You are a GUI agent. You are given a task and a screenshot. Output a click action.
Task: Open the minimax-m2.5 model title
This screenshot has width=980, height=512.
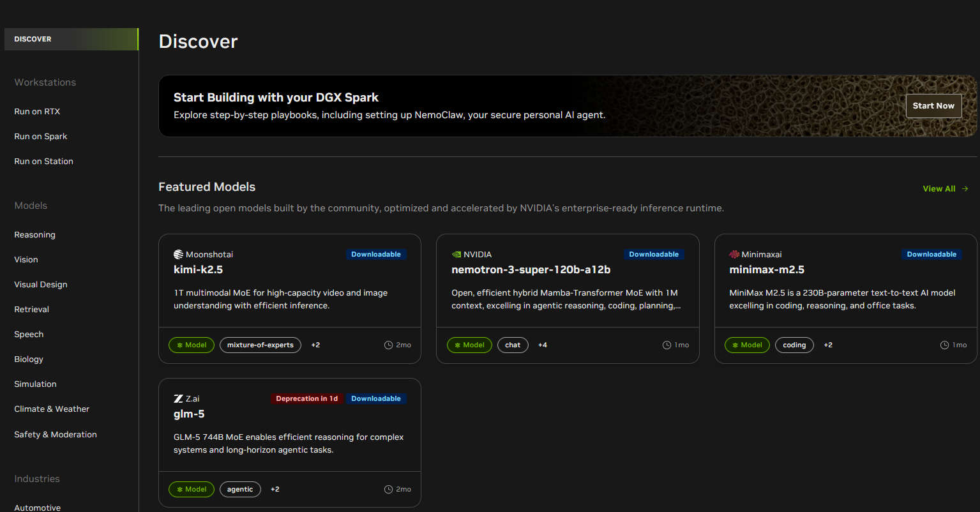click(767, 270)
